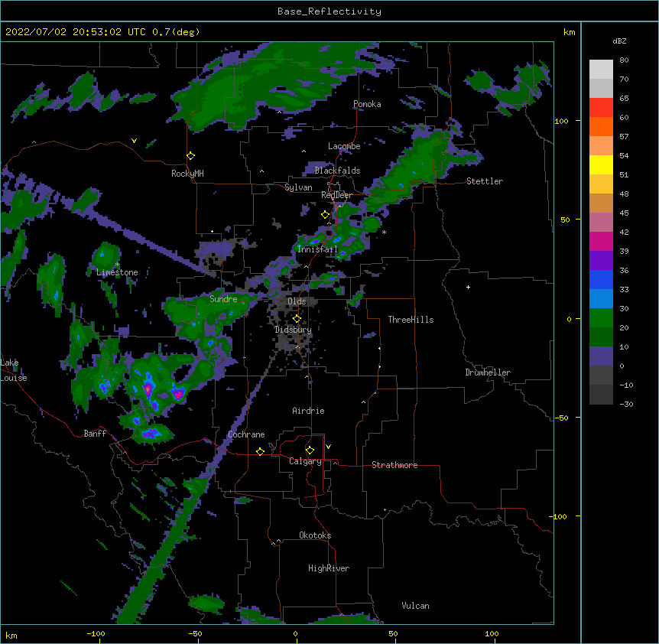Click the Stettler city label
The height and width of the screenshot is (644, 659).
click(x=485, y=181)
